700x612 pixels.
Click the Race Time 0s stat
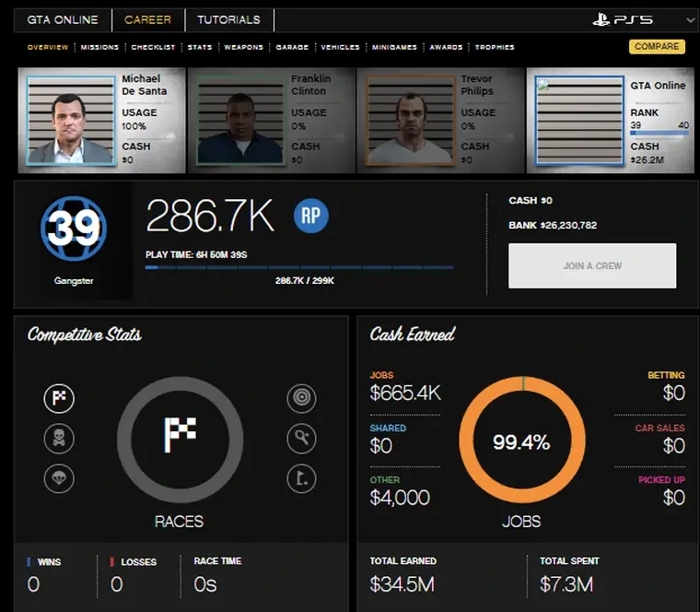[217, 575]
